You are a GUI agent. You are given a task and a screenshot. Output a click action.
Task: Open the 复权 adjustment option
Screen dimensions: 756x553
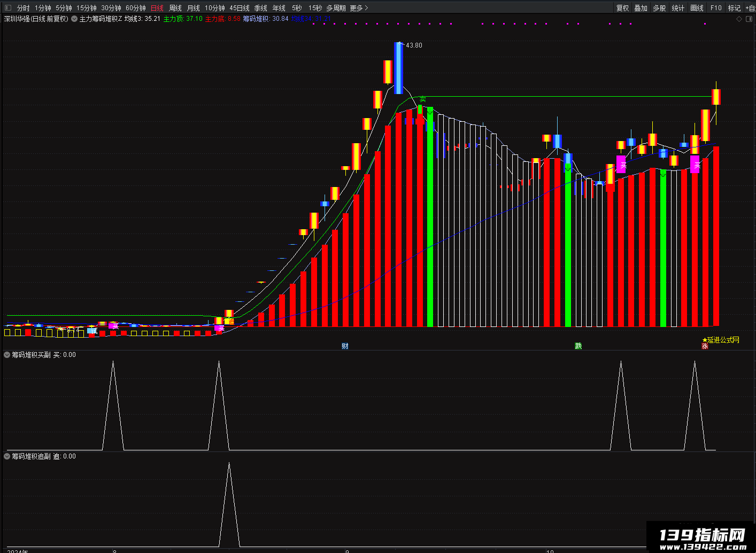click(x=622, y=8)
